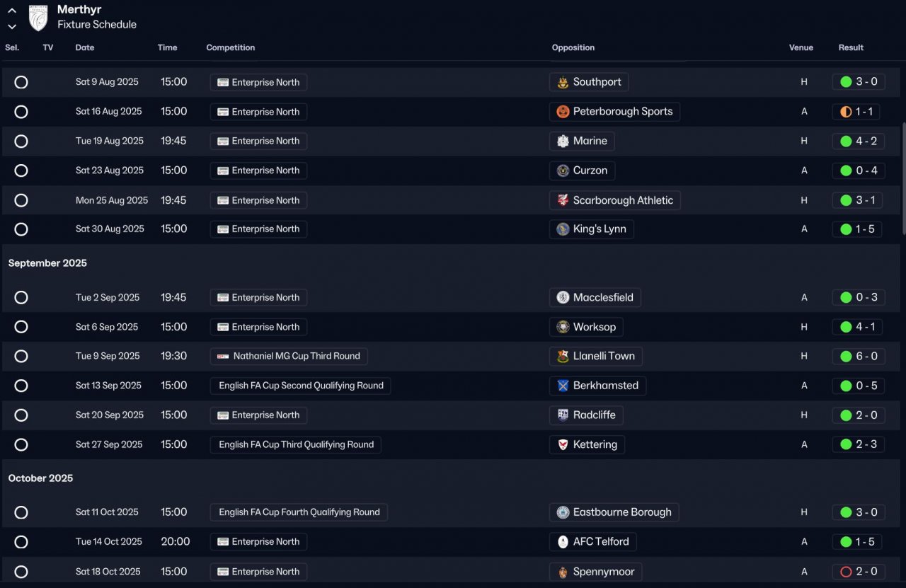Sort by the Competition column header
The width and height of the screenshot is (906, 588).
[231, 47]
